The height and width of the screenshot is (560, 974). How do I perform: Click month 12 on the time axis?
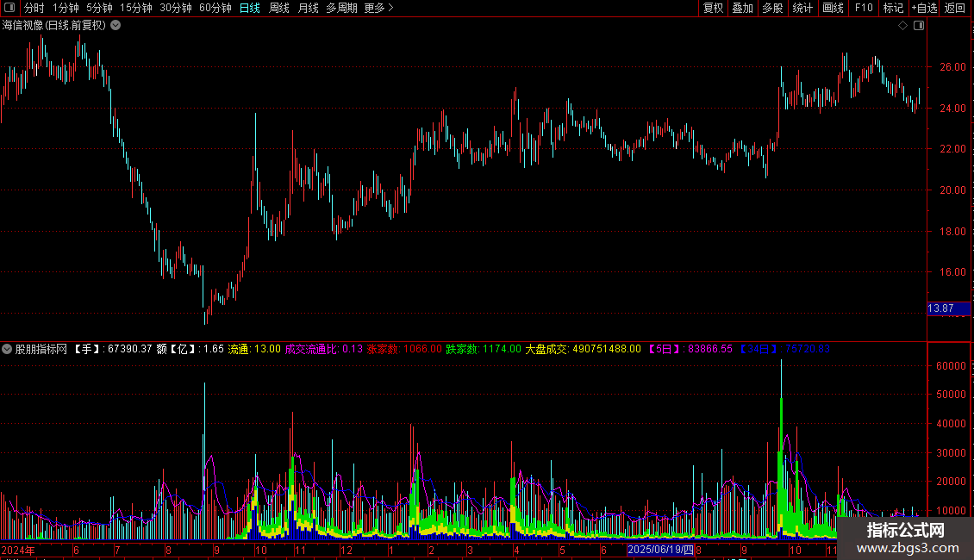pos(346,550)
